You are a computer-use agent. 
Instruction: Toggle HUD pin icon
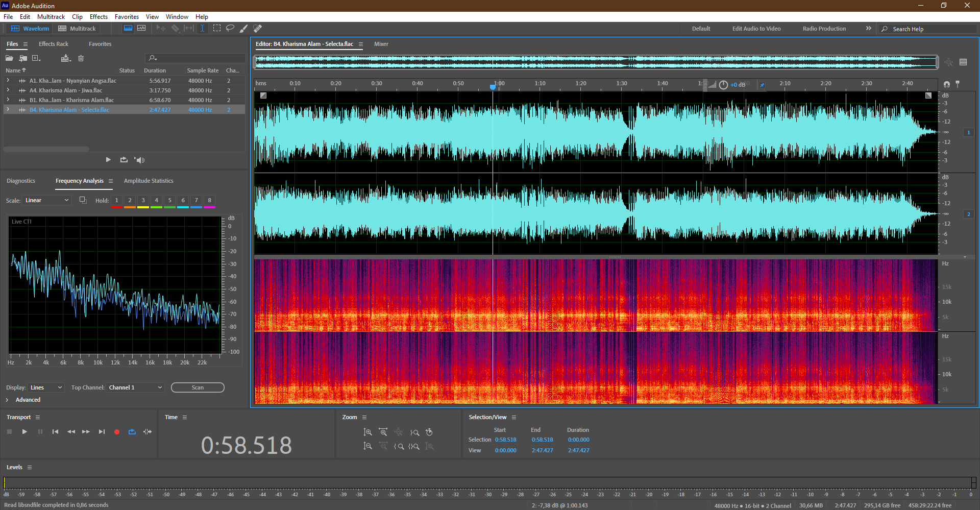(762, 85)
